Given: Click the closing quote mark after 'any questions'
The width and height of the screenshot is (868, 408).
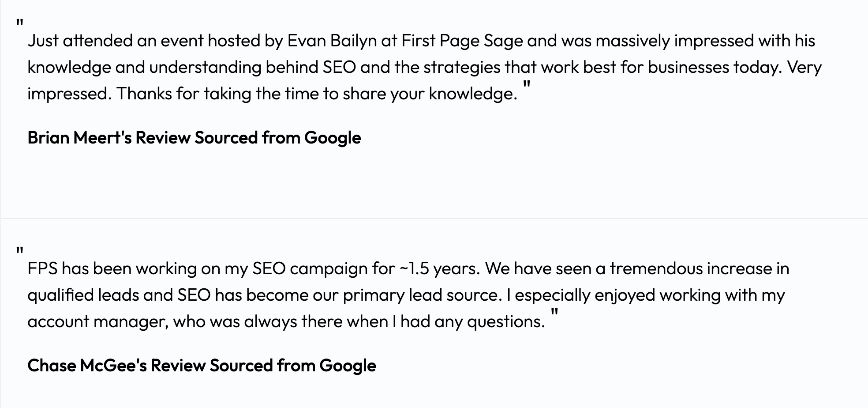Looking at the screenshot, I should (x=555, y=312).
